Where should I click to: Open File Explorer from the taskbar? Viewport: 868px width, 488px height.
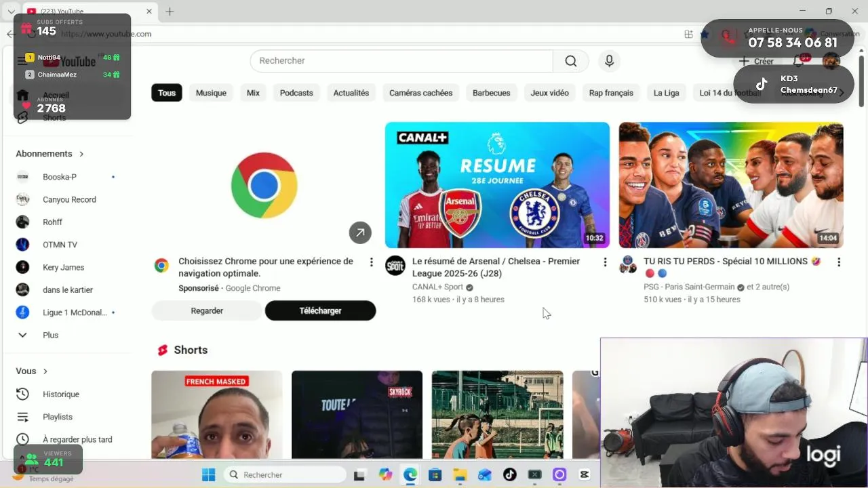coord(460,475)
